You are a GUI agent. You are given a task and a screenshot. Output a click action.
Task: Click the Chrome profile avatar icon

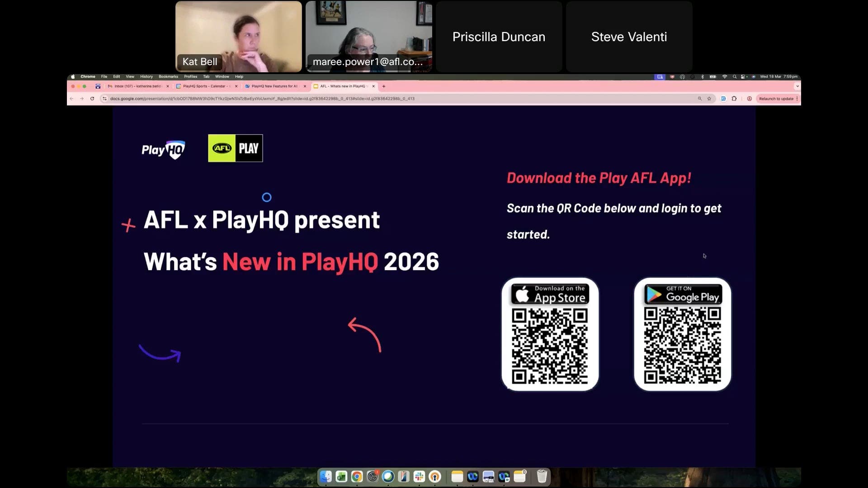point(749,99)
